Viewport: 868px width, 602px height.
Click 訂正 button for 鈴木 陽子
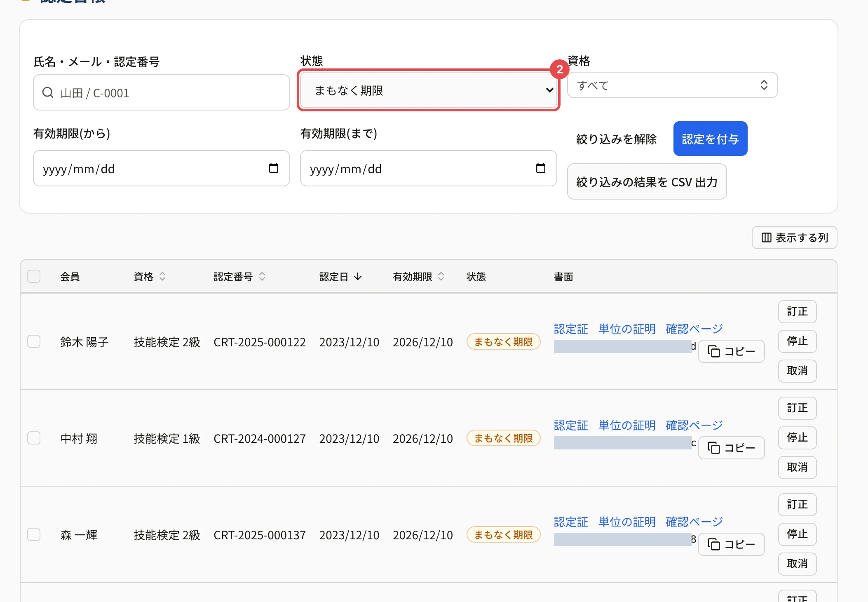click(798, 312)
